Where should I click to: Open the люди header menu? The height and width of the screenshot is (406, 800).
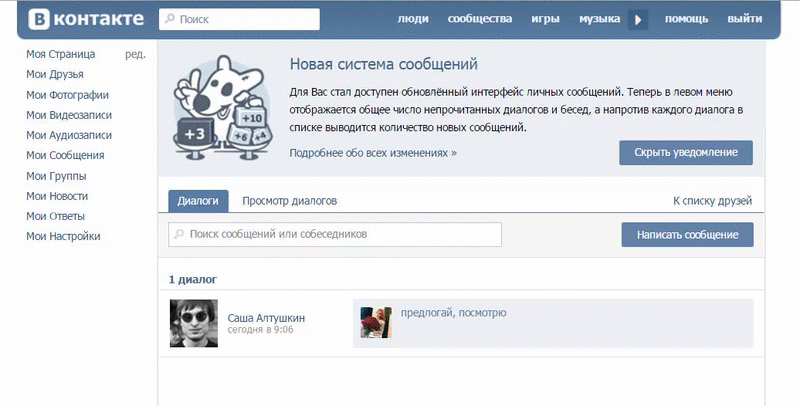413,19
